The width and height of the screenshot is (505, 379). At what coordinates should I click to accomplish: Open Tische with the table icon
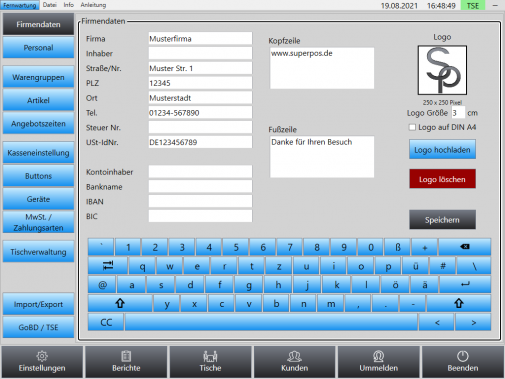click(x=210, y=356)
